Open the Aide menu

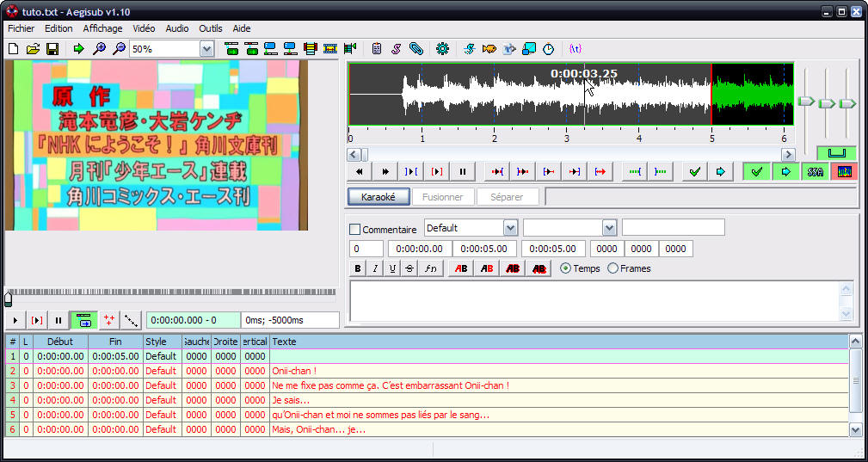(x=242, y=28)
